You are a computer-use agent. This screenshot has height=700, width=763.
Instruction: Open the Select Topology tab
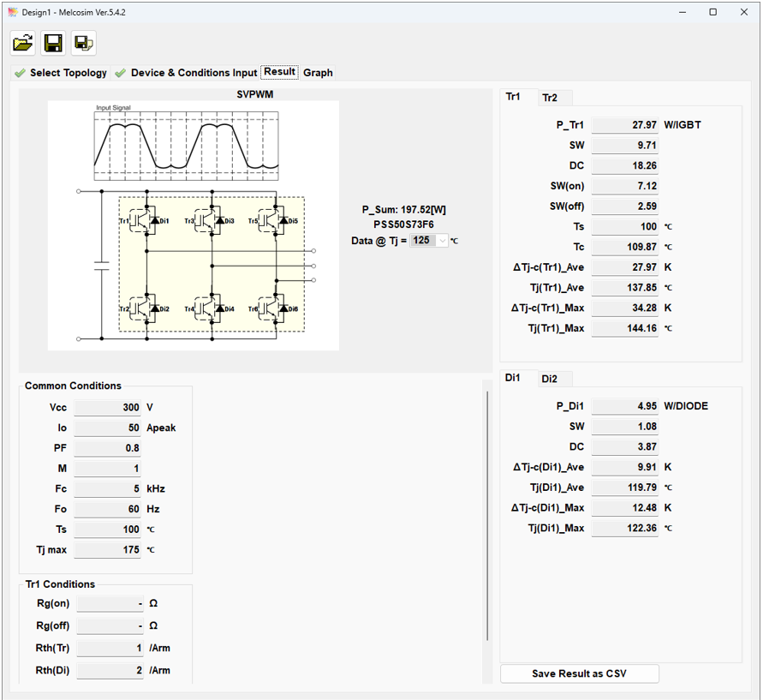pos(69,73)
